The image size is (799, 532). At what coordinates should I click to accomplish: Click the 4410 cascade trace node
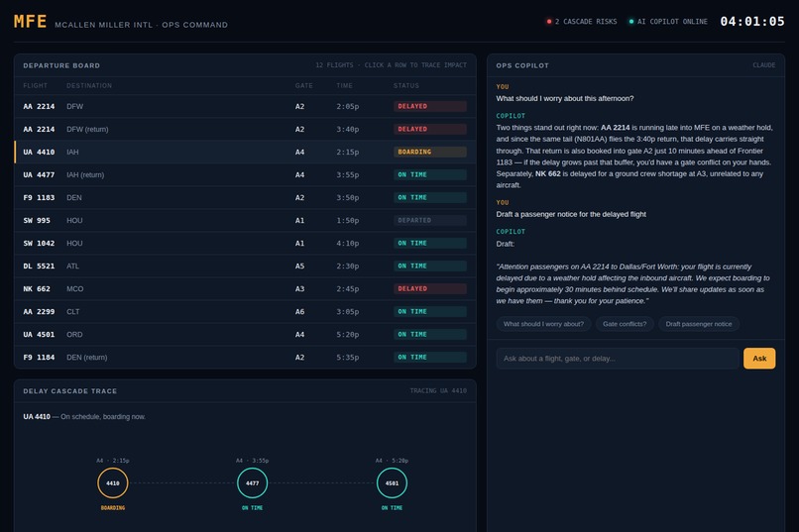click(x=113, y=483)
